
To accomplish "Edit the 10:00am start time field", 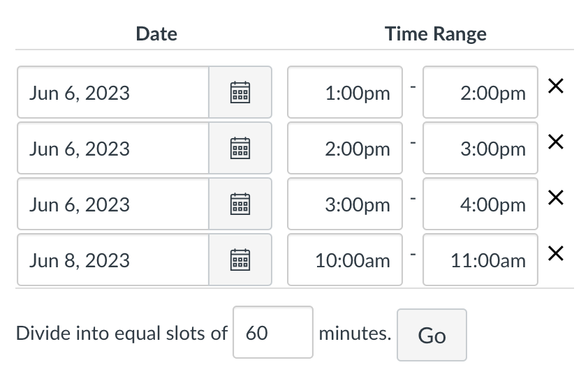I will click(345, 260).
